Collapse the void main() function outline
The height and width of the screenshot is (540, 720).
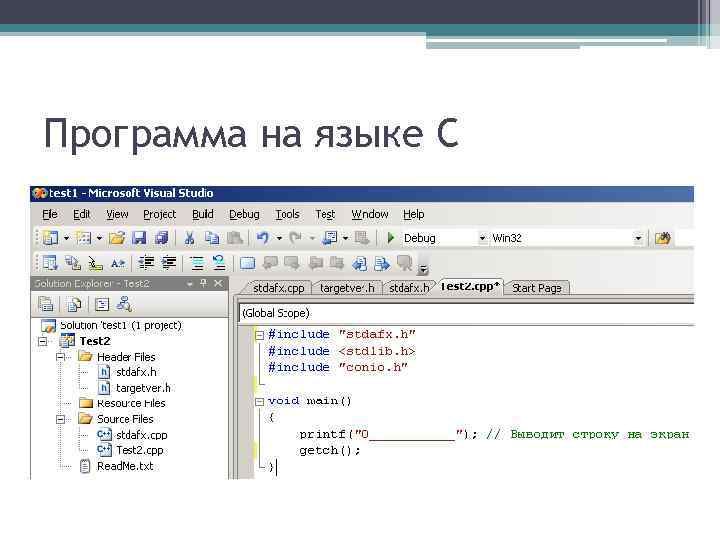click(x=259, y=402)
